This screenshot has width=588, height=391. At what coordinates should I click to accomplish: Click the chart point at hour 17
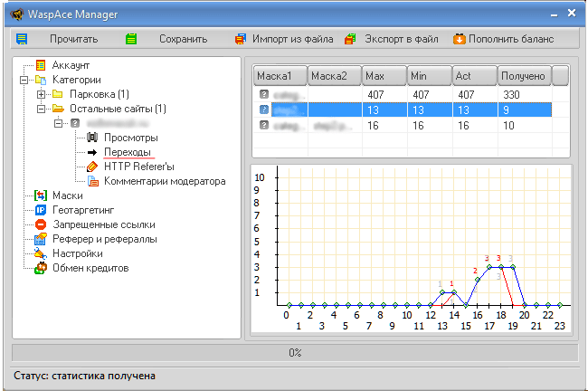pyautogui.click(x=489, y=267)
